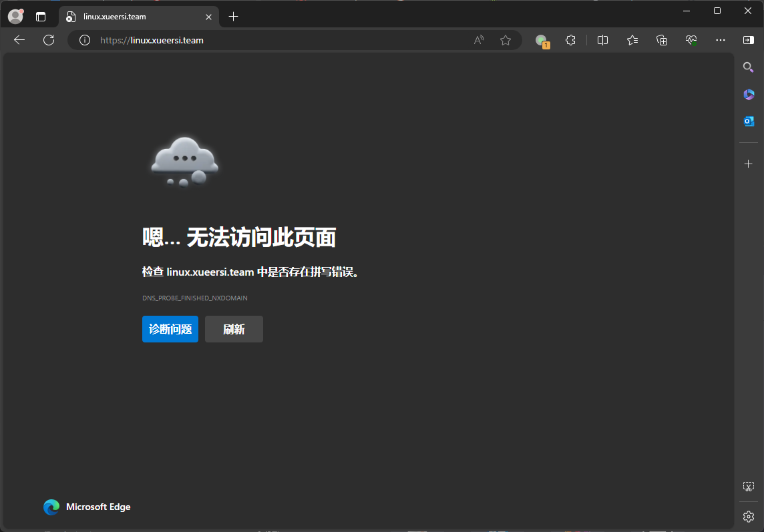Toggle the sidebar visibility button

(749, 40)
